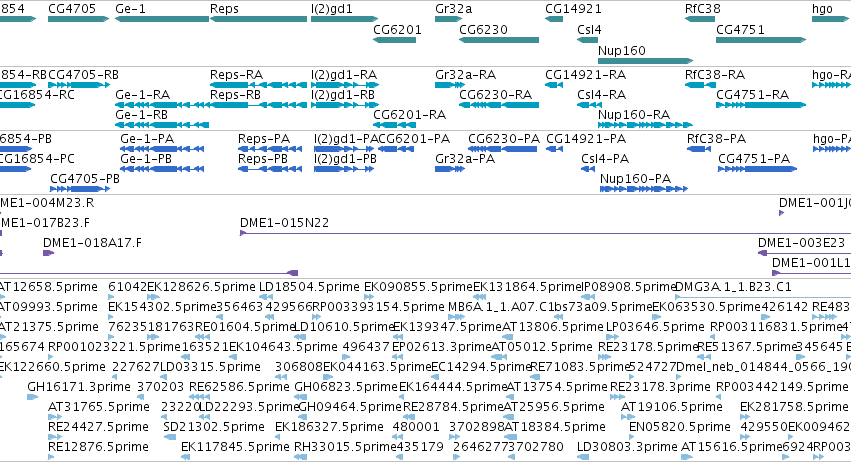Click protein Reps-PB

pos(270,169)
